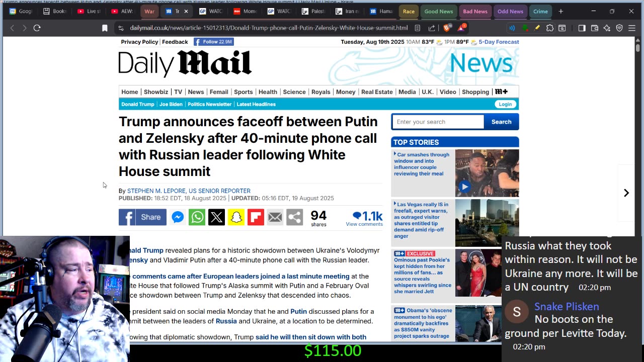The width and height of the screenshot is (644, 362).
Task: Switch to the Good News tab group
Action: 438,11
